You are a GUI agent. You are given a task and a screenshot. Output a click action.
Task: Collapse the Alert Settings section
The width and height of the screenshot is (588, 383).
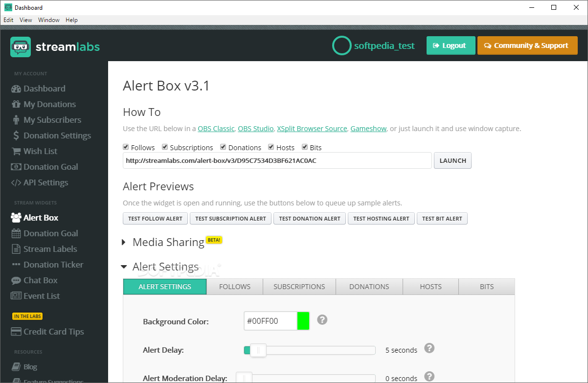coord(123,267)
